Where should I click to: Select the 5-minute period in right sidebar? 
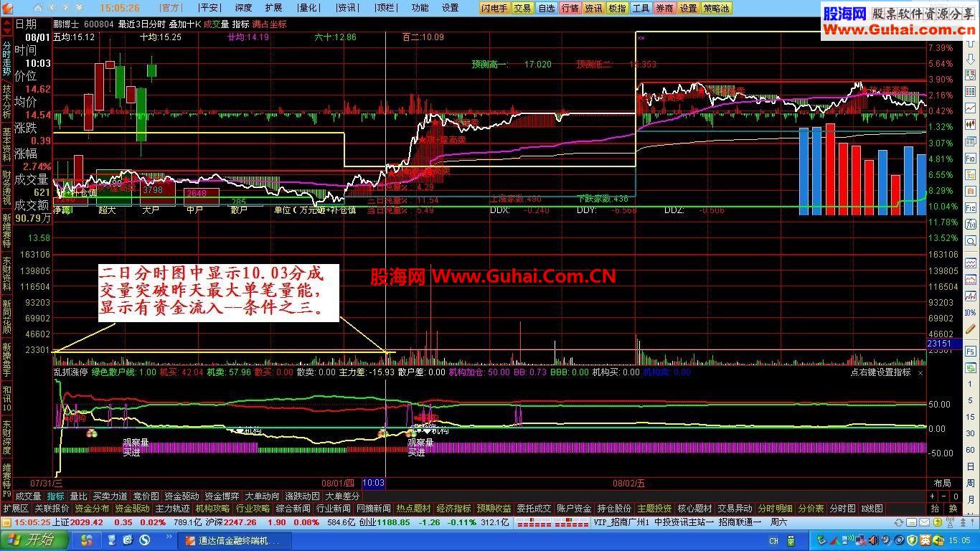click(x=971, y=400)
